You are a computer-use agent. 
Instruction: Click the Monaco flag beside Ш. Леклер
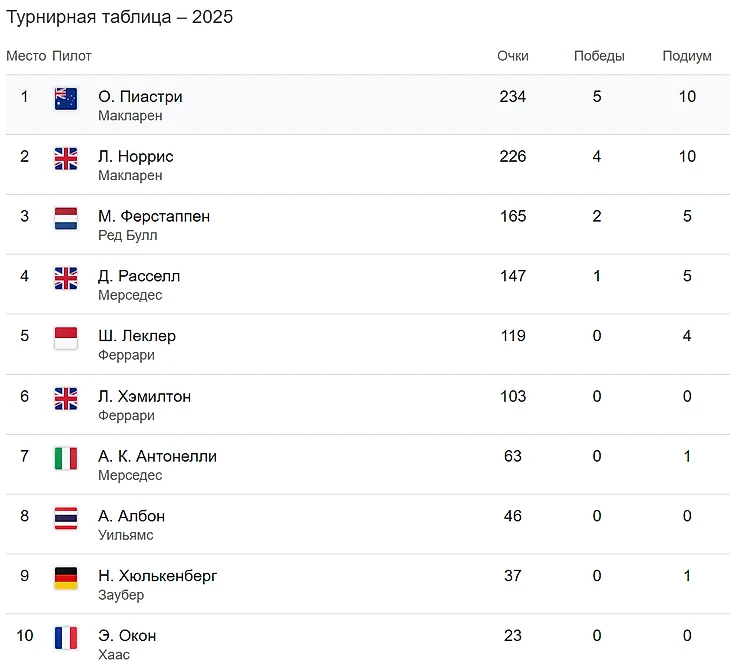pos(66,338)
